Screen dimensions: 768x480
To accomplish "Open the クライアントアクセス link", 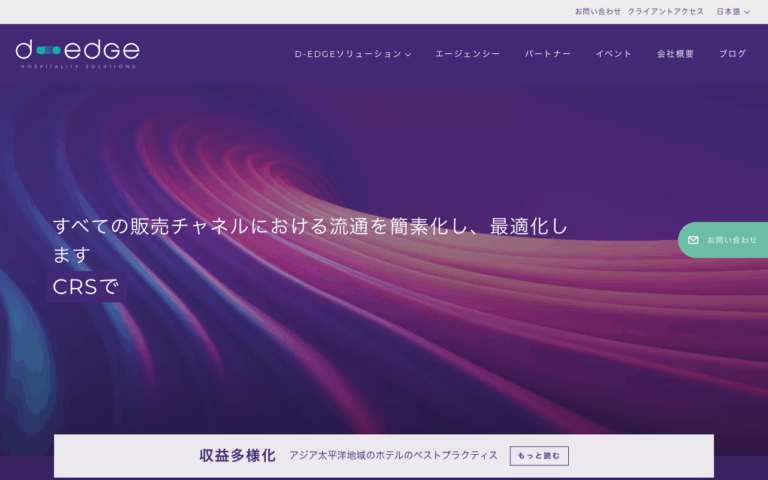I will click(x=666, y=12).
